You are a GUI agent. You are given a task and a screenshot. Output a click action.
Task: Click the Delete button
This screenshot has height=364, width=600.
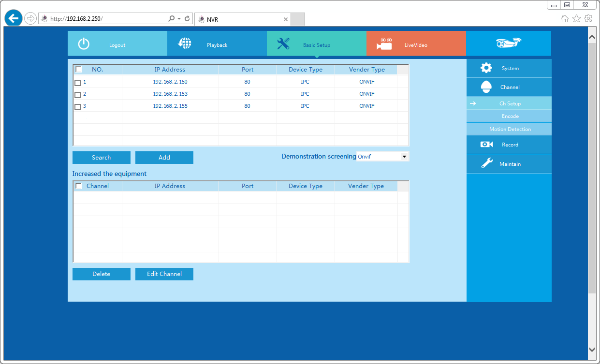tap(102, 274)
